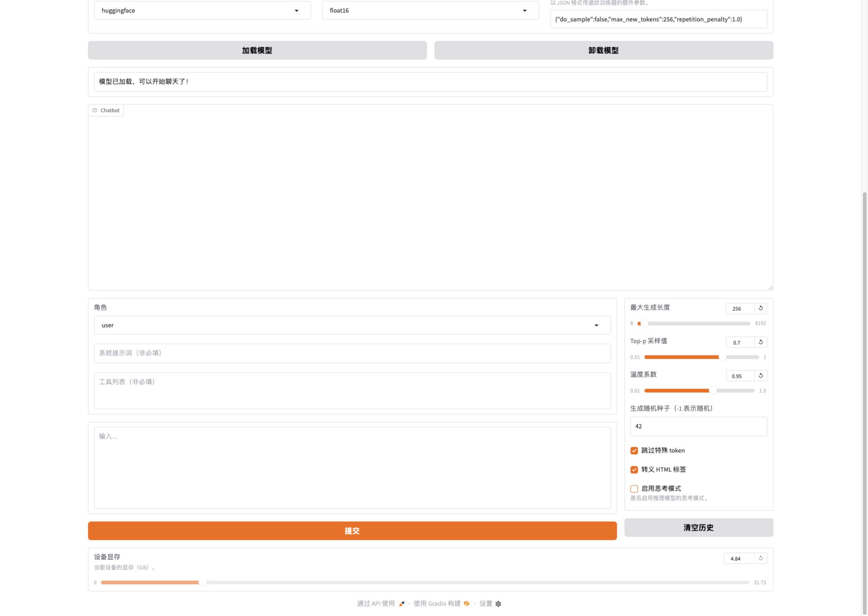Click the 最大生成长度 number box 256
868x616 pixels.
coord(740,308)
